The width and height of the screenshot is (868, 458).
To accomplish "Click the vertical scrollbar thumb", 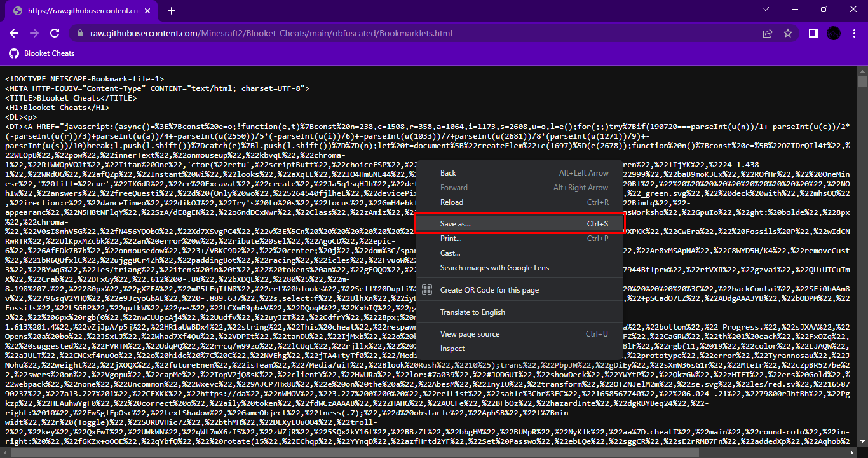I will (862, 82).
